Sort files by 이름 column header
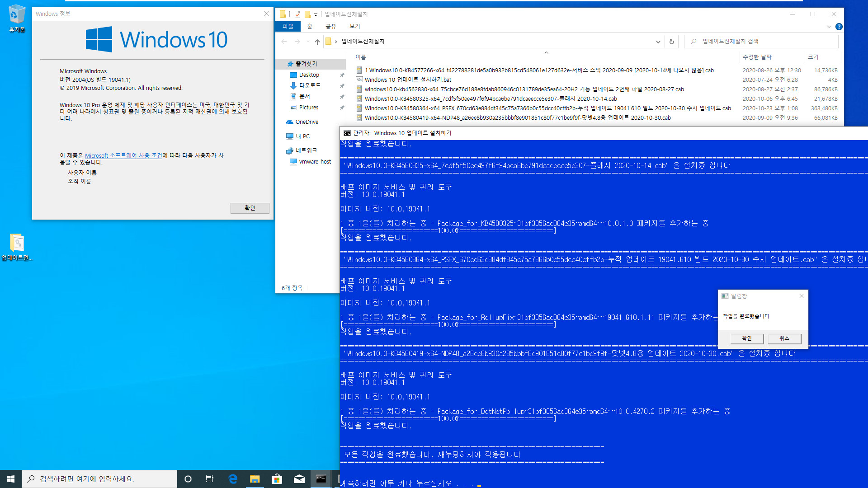Viewport: 868px width, 488px height. pyautogui.click(x=360, y=57)
